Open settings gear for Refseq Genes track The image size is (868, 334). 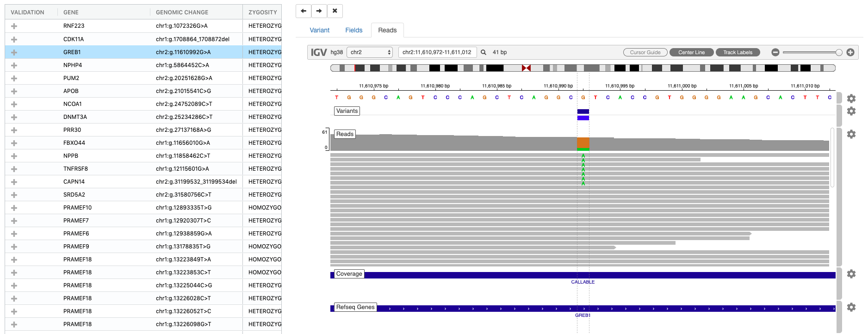pyautogui.click(x=851, y=307)
